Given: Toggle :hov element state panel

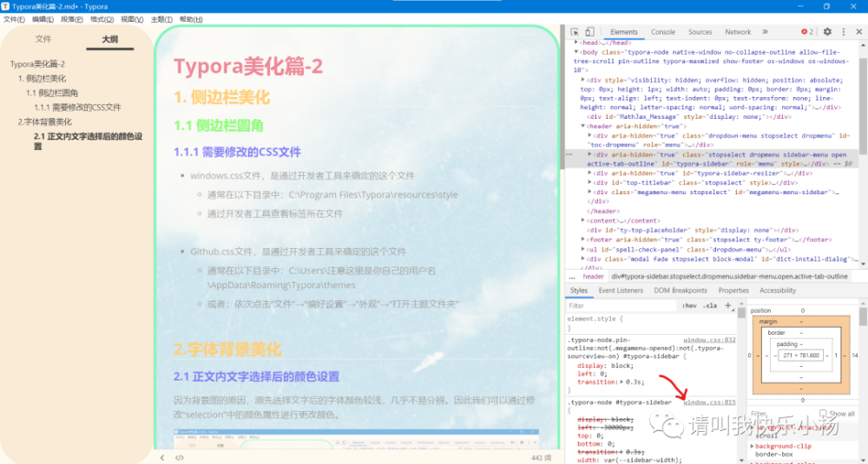Looking at the screenshot, I should pyautogui.click(x=690, y=305).
